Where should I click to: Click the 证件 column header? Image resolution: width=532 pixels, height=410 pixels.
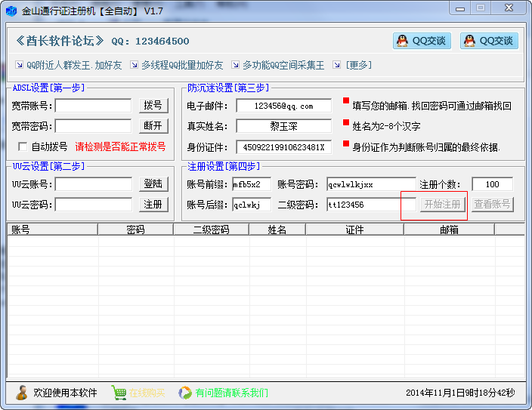354,230
